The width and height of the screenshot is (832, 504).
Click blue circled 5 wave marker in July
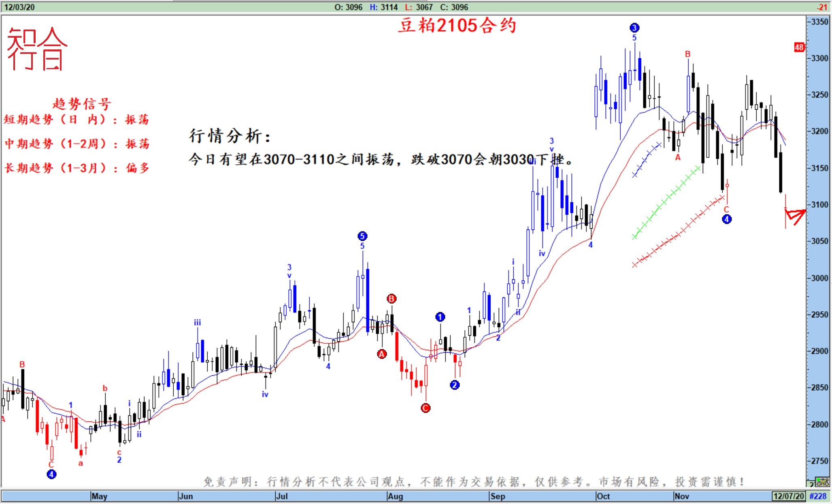pyautogui.click(x=362, y=236)
